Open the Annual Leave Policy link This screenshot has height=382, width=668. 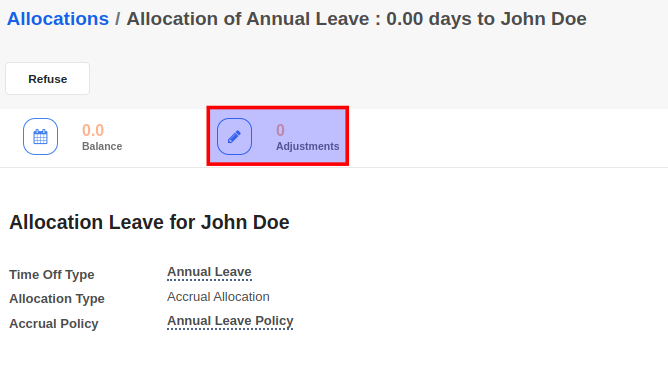coord(230,321)
